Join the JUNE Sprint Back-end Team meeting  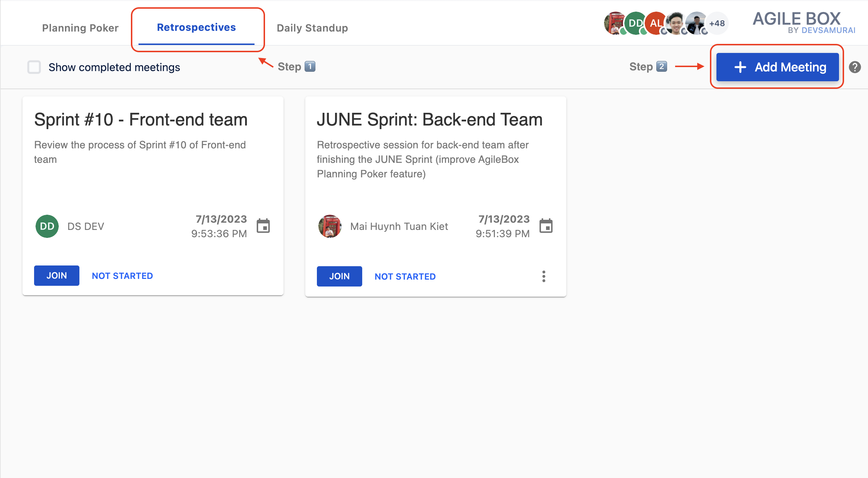click(339, 276)
